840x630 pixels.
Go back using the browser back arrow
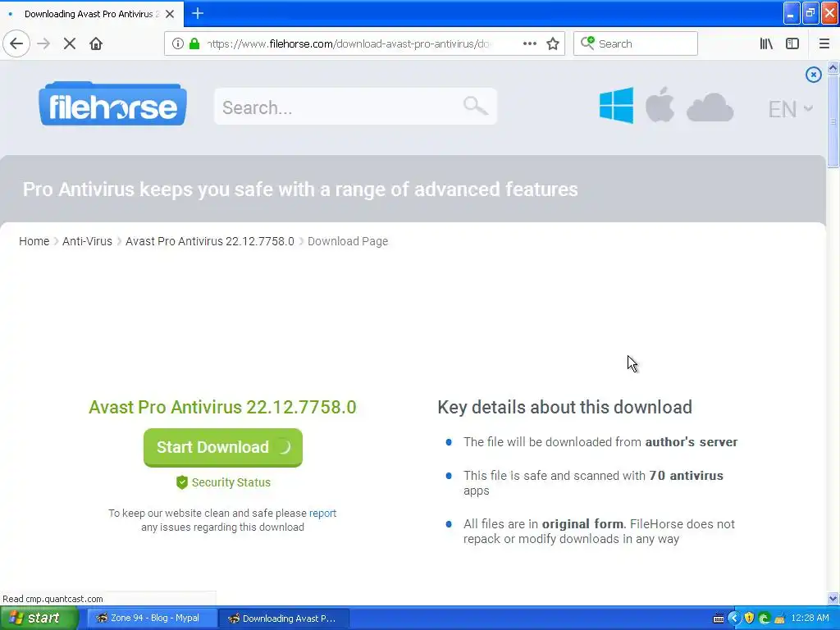pos(16,43)
